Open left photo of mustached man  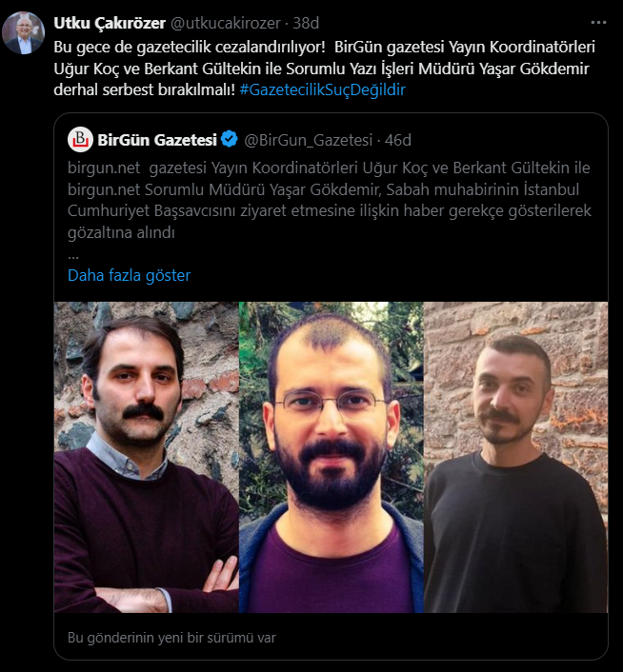(x=146, y=457)
